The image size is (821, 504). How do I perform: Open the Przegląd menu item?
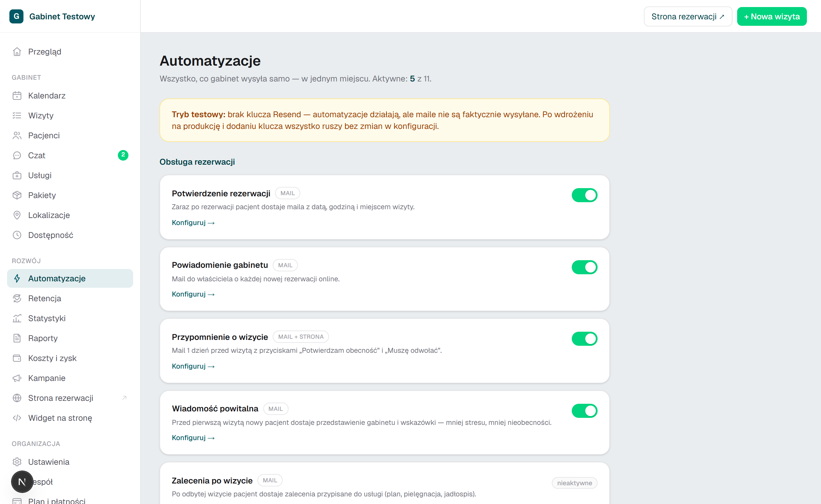(70, 52)
